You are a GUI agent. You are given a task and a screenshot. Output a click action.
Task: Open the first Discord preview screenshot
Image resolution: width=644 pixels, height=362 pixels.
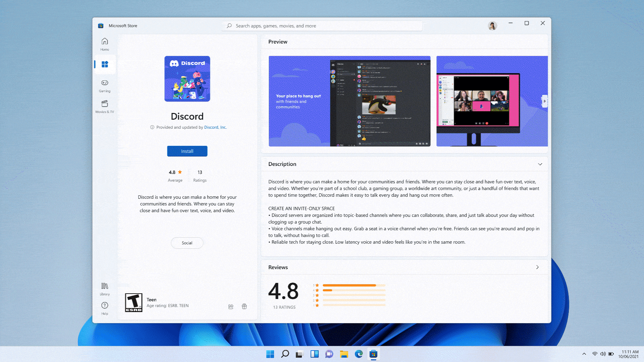pos(349,101)
